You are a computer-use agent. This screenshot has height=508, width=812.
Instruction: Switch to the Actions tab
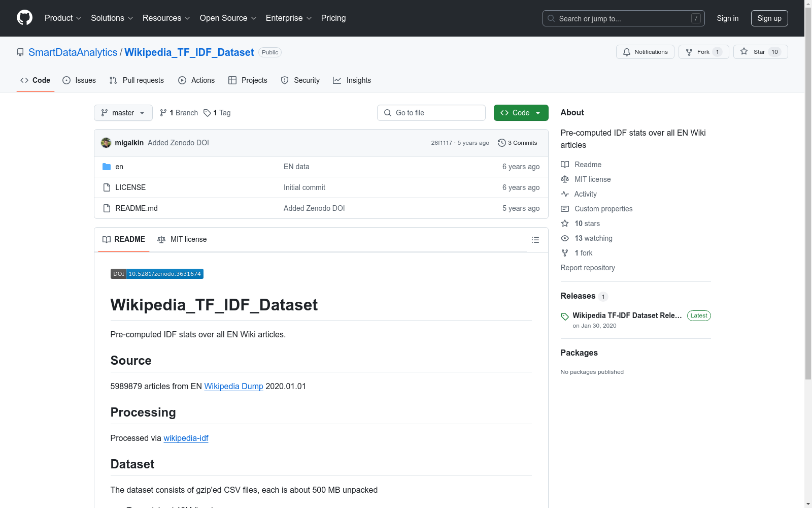click(x=196, y=80)
